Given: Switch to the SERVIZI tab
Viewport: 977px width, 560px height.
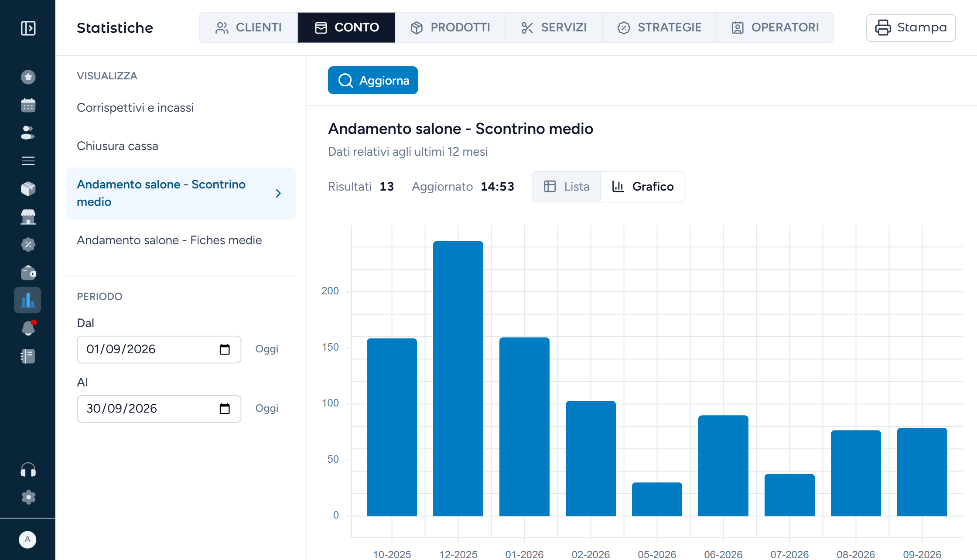Looking at the screenshot, I should (554, 27).
